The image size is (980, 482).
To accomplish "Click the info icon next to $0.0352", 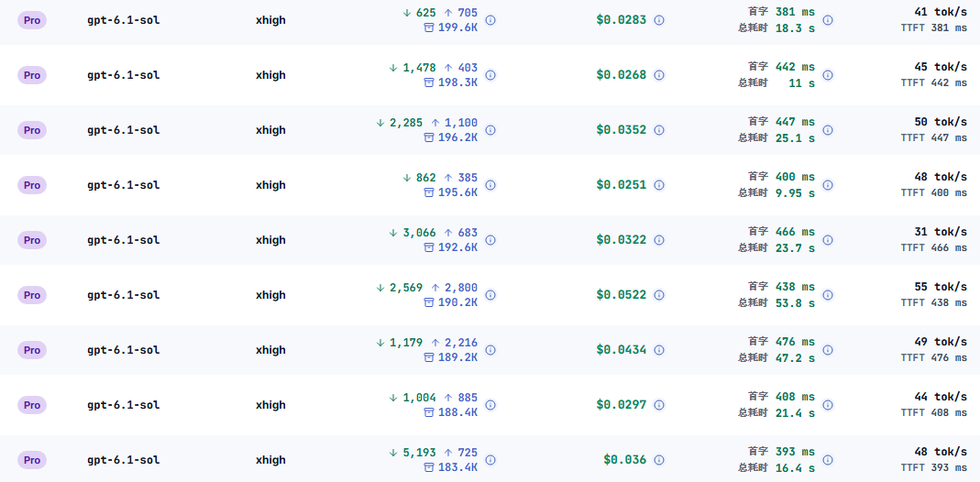I will pos(659,130).
